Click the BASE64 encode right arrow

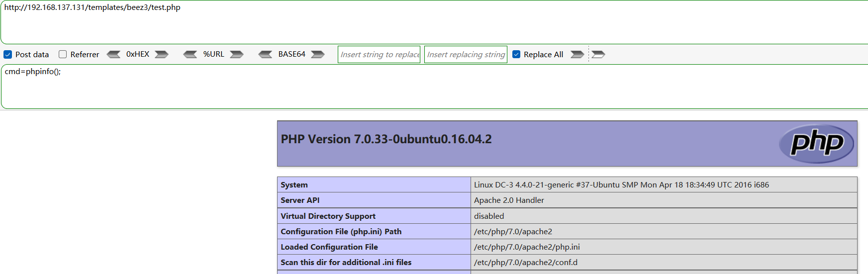(318, 54)
